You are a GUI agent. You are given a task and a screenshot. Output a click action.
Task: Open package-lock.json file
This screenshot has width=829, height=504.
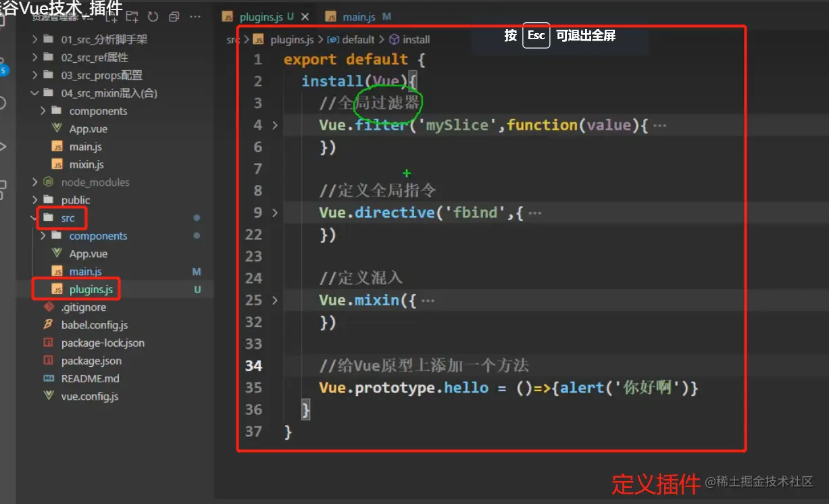(103, 343)
